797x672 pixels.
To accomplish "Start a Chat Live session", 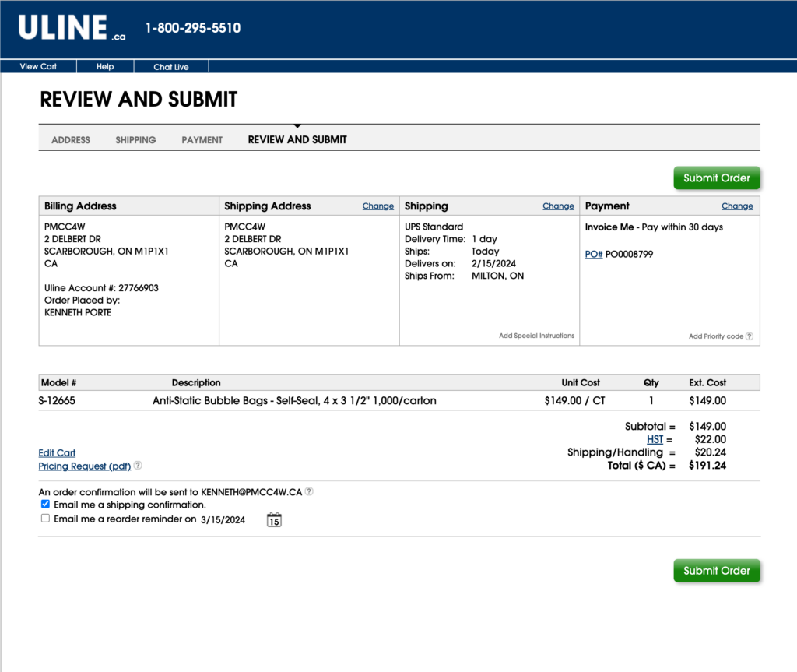I will click(x=170, y=67).
